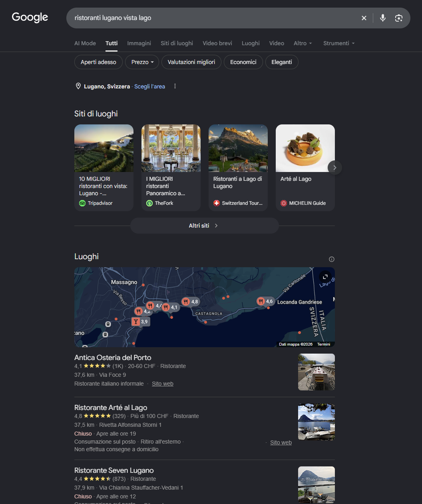The height and width of the screenshot is (504, 422).
Task: Click the Termini link on the map
Action: 324,344
